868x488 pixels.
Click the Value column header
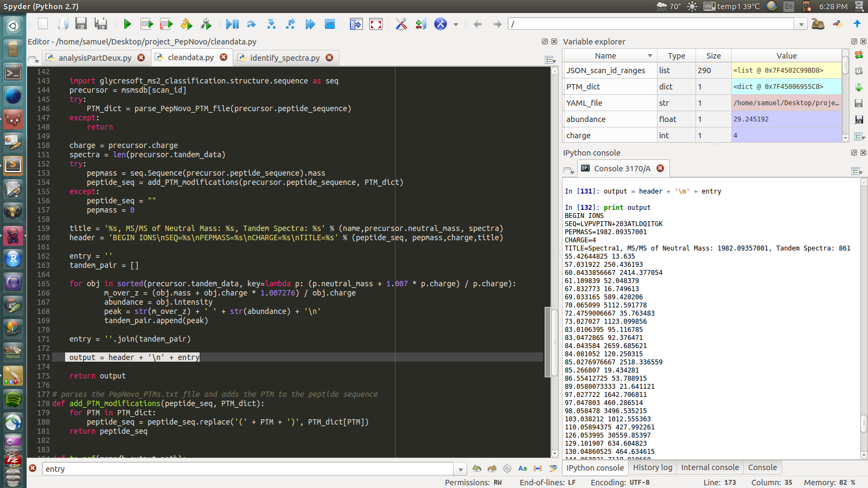[787, 56]
